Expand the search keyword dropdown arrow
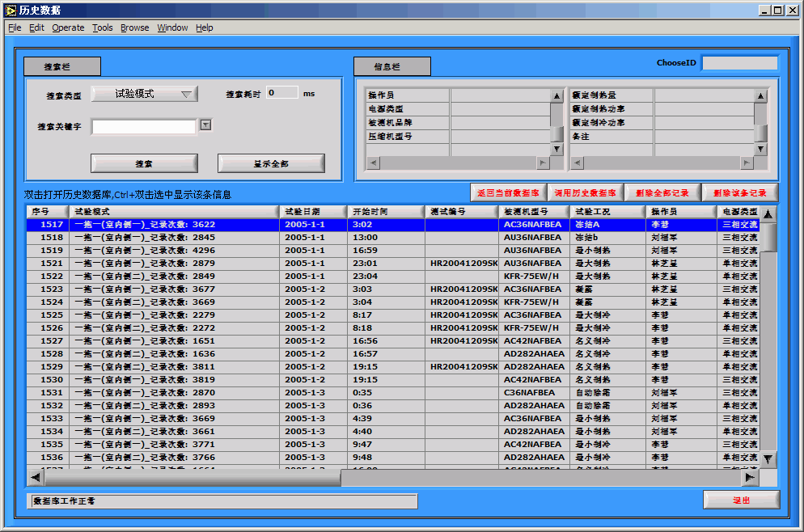804x532 pixels. [205, 125]
